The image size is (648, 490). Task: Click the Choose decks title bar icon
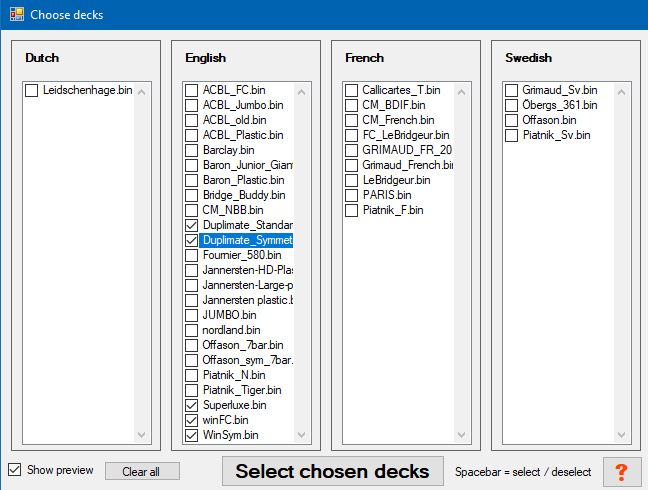pyautogui.click(x=17, y=14)
